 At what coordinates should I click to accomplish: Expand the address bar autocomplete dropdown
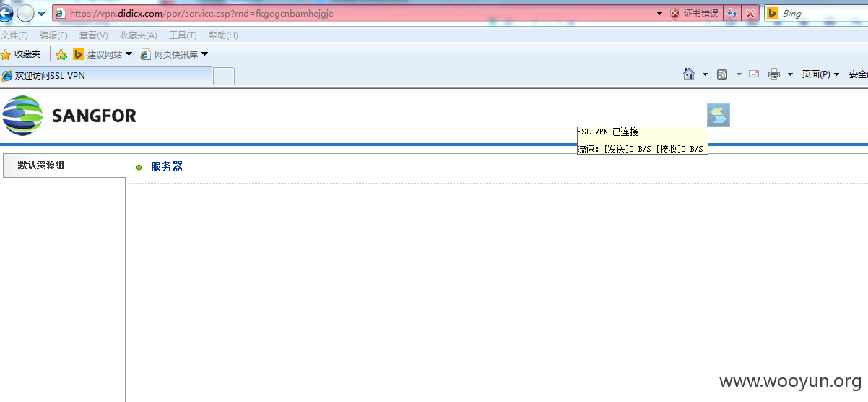(659, 14)
